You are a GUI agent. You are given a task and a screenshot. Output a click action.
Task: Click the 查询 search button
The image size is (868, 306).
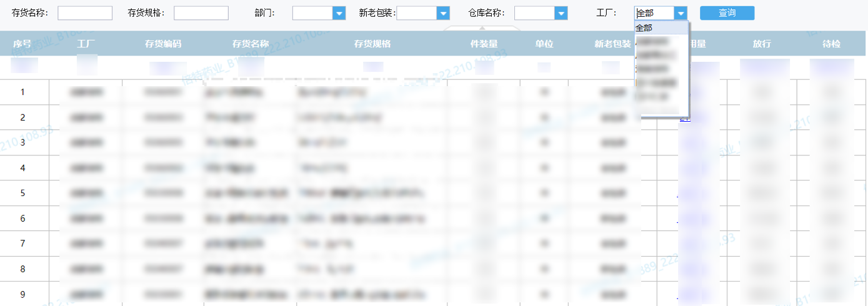point(727,13)
